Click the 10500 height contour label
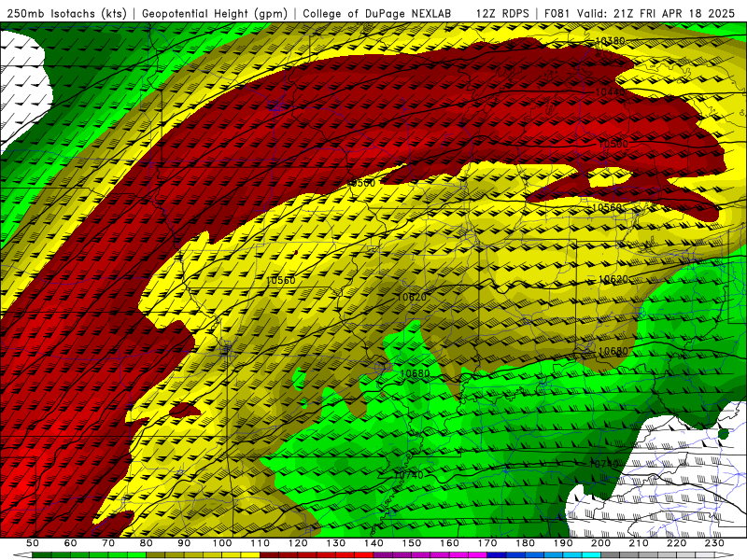The height and width of the screenshot is (560, 747). 613,144
